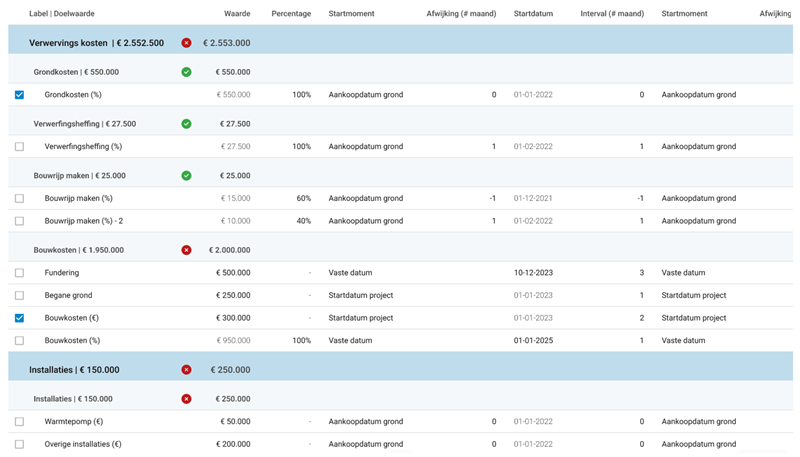Click red error icon on Installaties subgroup row

point(187,399)
